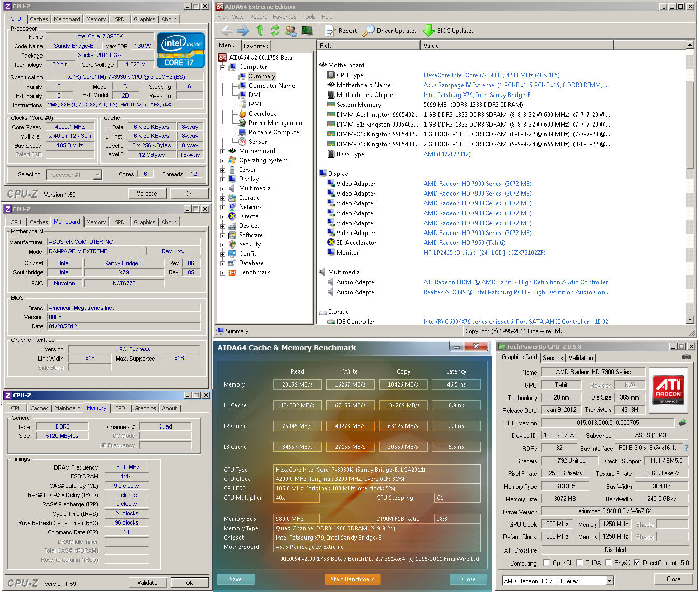Expand Software node in AIDA64 tree
700x592 pixels.
point(222,236)
